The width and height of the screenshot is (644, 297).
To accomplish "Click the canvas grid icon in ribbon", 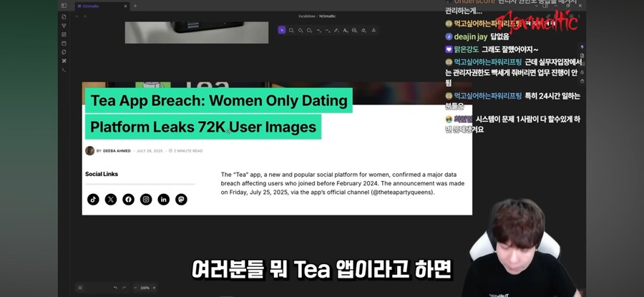I will pos(64,34).
